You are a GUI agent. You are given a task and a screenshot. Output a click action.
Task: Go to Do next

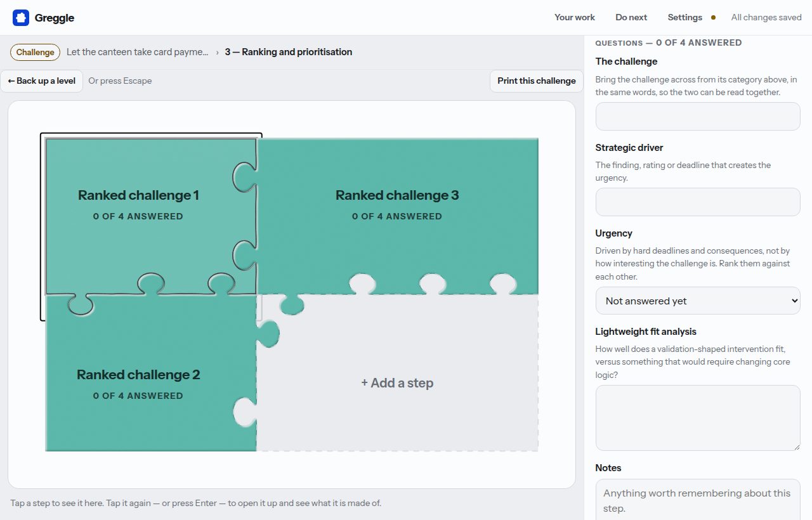tap(631, 18)
